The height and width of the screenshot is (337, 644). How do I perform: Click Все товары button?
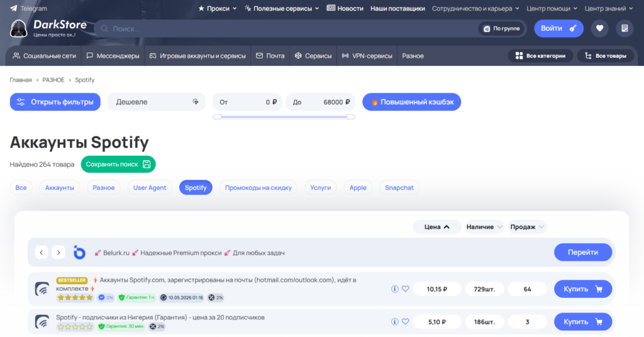pyautogui.click(x=606, y=56)
